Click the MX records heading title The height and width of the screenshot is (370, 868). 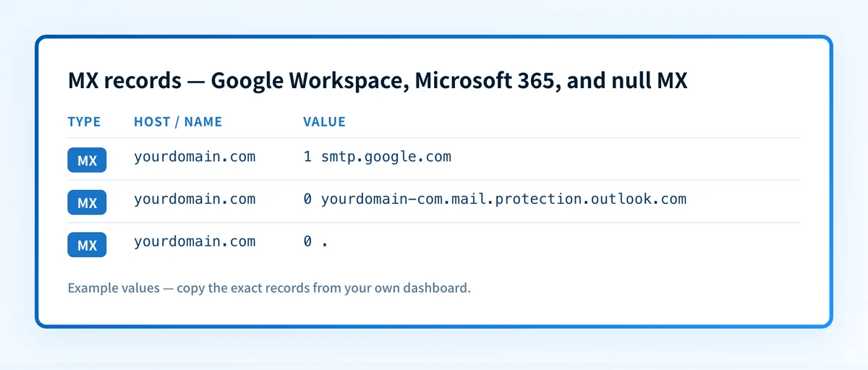tap(378, 81)
